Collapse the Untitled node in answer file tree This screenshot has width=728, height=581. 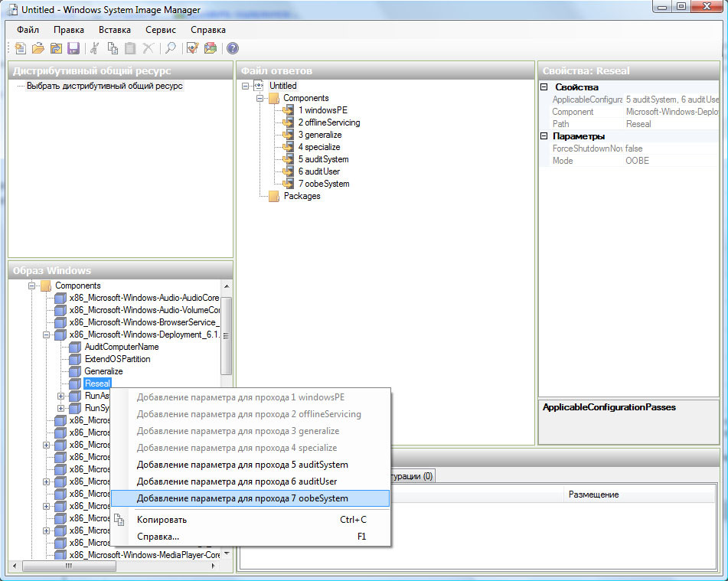(x=246, y=86)
